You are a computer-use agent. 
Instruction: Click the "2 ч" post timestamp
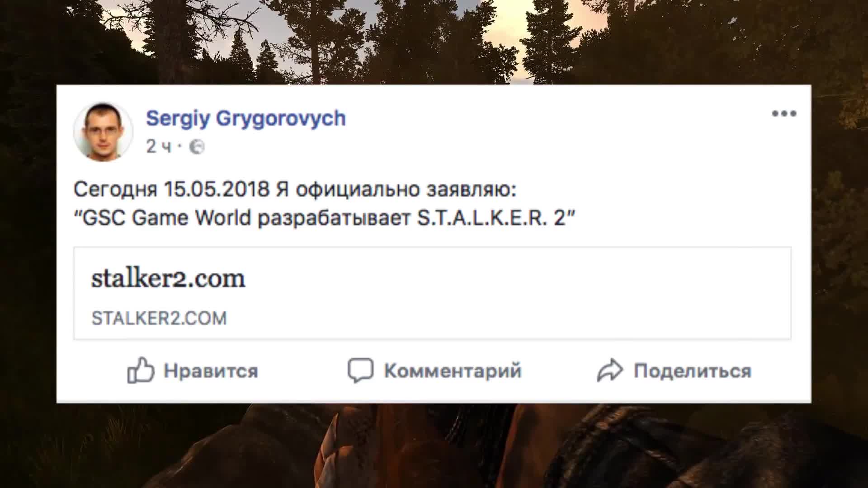(159, 146)
